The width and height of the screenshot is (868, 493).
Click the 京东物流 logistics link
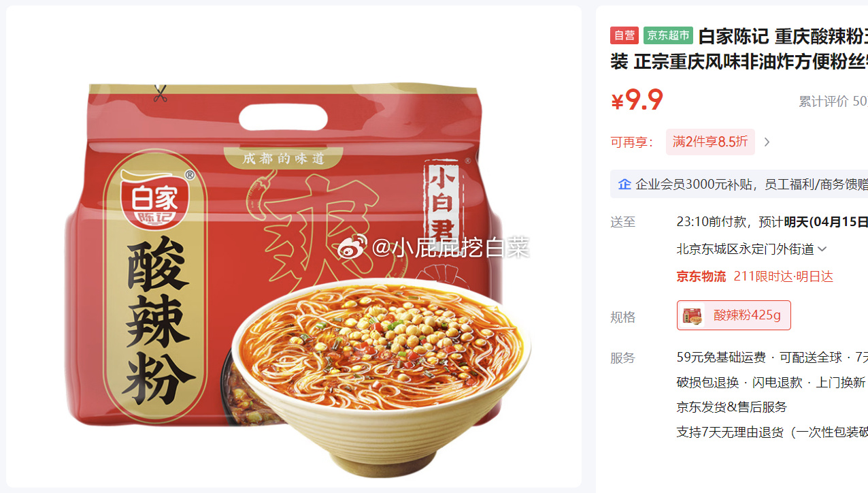tap(701, 276)
